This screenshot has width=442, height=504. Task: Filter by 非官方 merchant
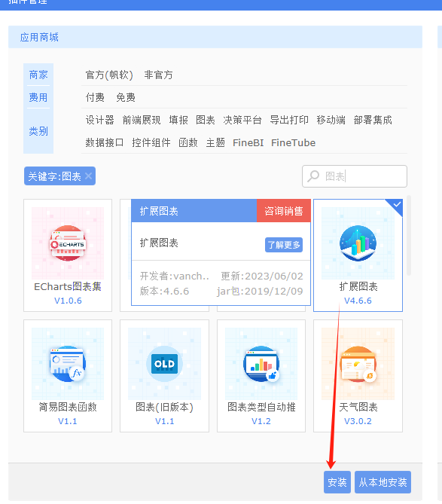click(x=158, y=75)
